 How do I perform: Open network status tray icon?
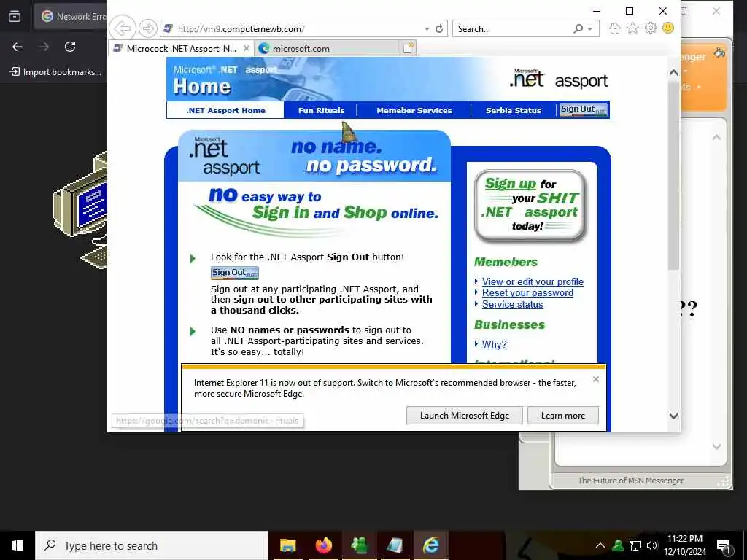pos(635,545)
